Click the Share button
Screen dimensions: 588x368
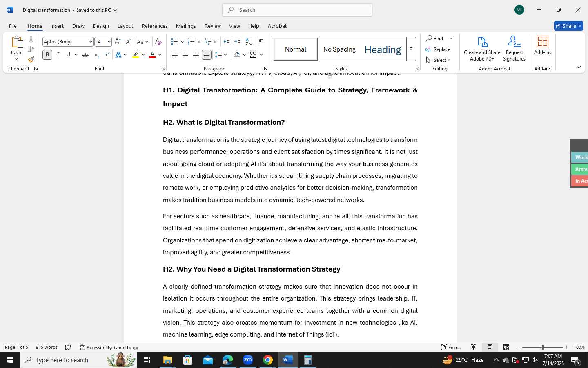[568, 26]
